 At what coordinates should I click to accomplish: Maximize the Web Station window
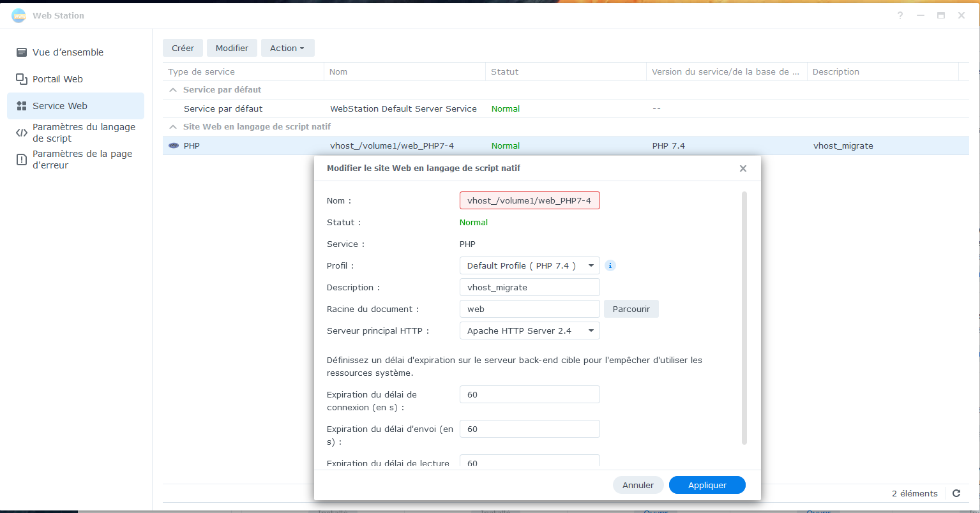coord(941,15)
